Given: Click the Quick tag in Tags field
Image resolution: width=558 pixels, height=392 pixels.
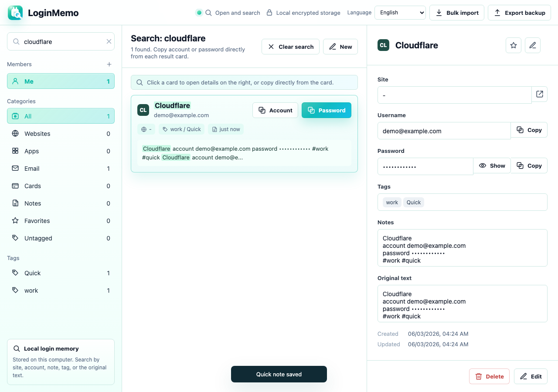Looking at the screenshot, I should [x=414, y=202].
